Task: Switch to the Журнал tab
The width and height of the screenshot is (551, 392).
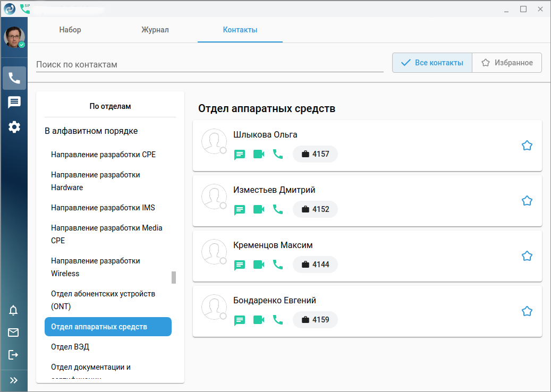Action: point(155,30)
